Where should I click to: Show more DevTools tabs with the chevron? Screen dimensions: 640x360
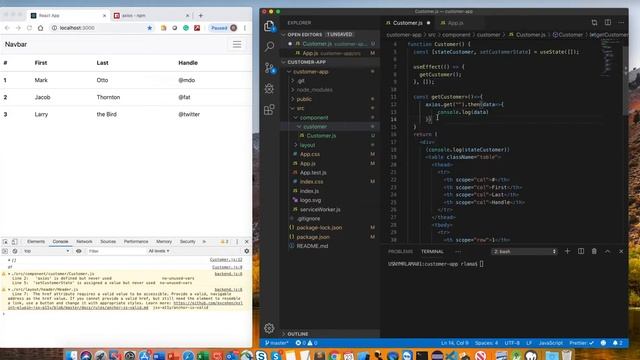(204, 242)
